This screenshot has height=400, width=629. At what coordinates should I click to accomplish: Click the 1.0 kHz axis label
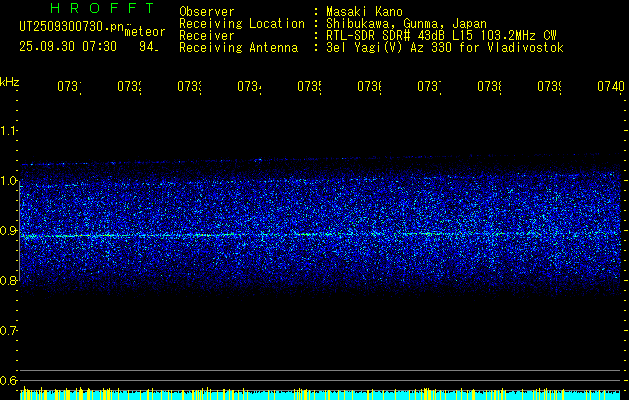8,181
